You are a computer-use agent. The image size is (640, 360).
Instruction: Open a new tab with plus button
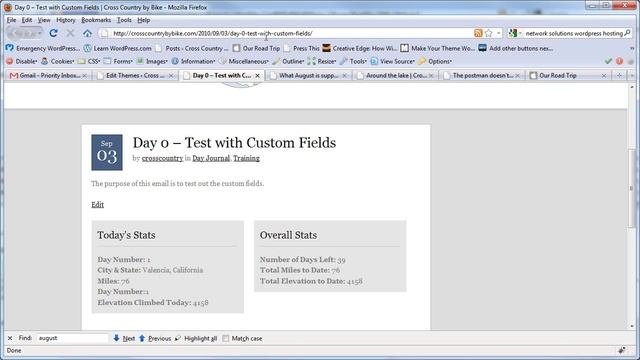pyautogui.click(x=619, y=76)
